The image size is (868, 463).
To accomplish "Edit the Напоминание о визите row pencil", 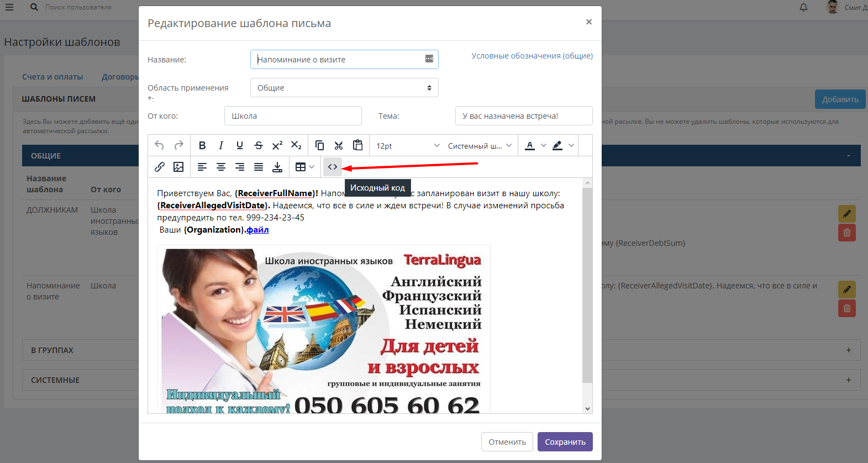I will pyautogui.click(x=847, y=290).
